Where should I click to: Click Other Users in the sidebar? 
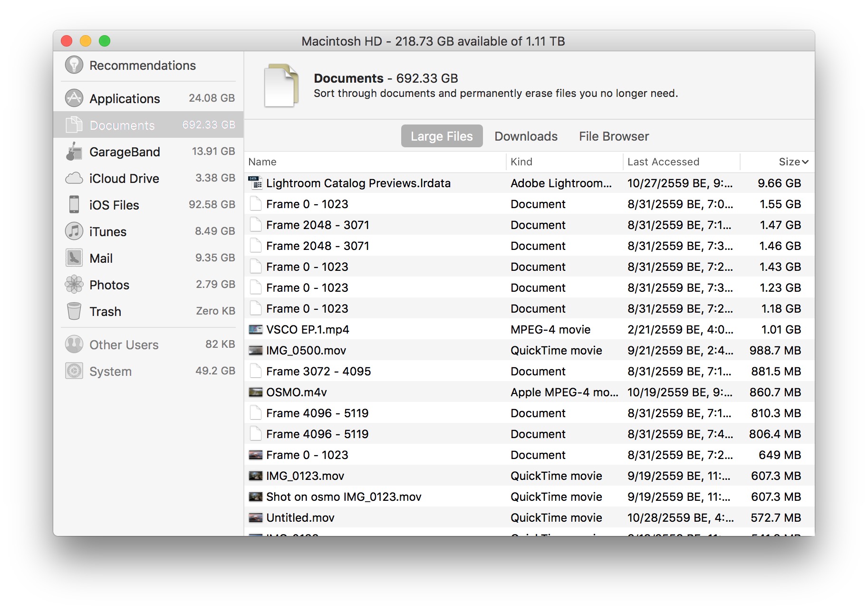pyautogui.click(x=123, y=344)
